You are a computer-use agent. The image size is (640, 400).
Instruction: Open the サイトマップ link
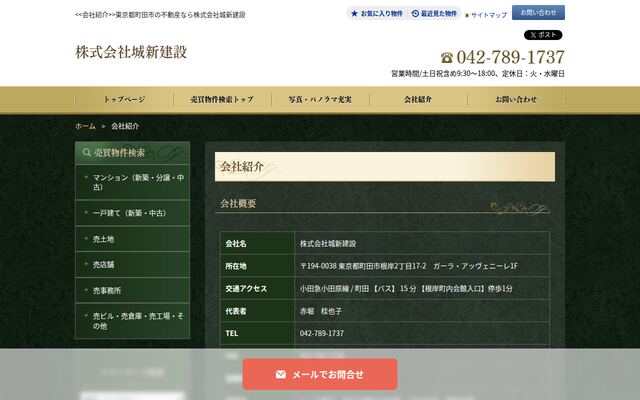click(x=489, y=15)
